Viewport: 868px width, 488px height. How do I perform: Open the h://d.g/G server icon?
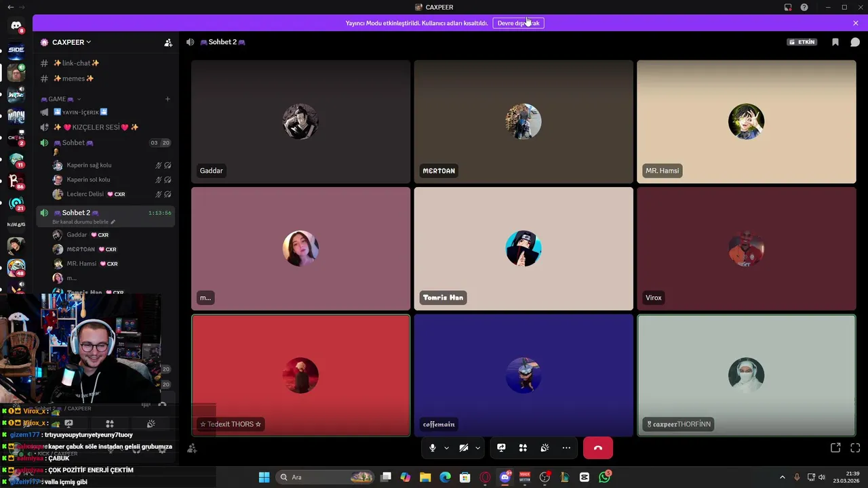tap(16, 224)
